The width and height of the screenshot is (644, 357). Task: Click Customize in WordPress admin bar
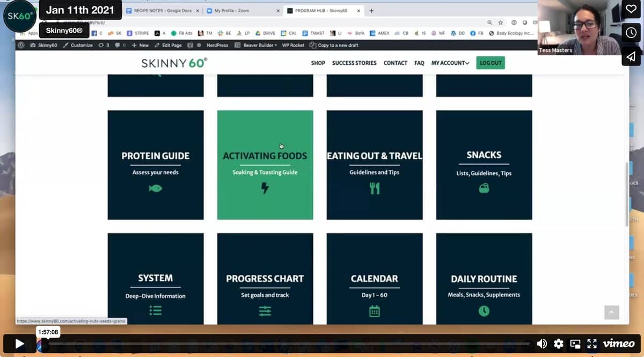78,45
